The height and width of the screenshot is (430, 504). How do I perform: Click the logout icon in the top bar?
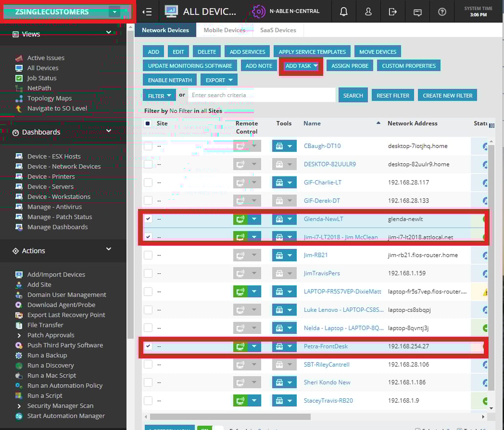point(393,11)
